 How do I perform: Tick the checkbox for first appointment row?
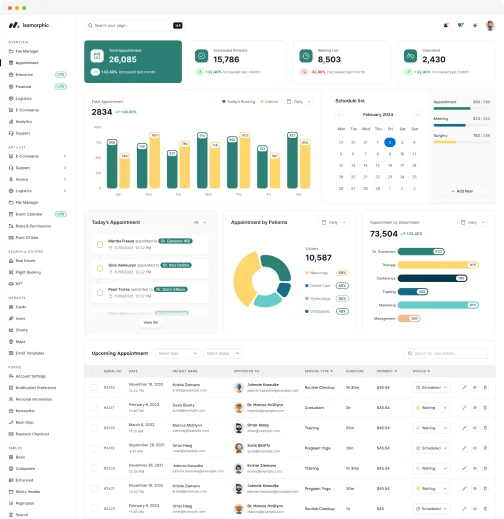point(94,387)
